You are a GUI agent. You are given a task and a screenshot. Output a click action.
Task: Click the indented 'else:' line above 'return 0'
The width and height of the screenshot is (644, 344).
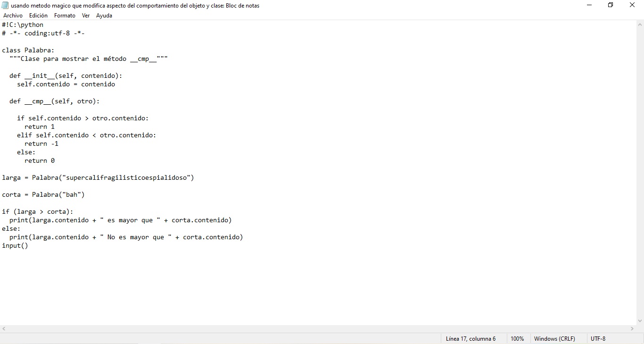[x=26, y=152]
